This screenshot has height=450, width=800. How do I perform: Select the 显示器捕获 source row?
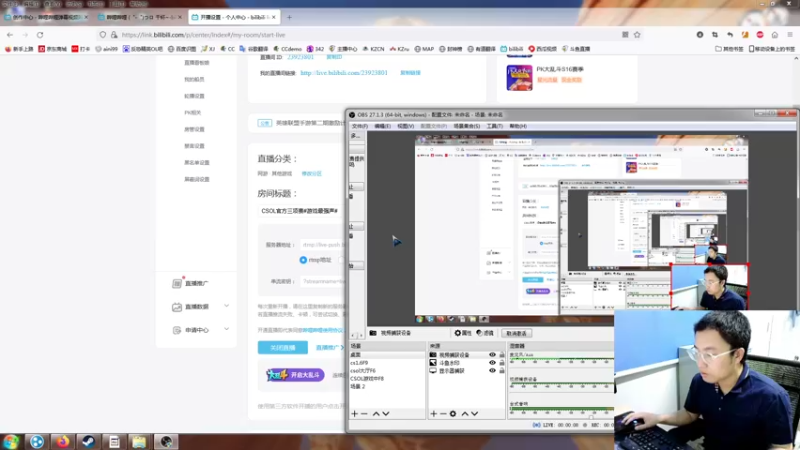pos(467,371)
